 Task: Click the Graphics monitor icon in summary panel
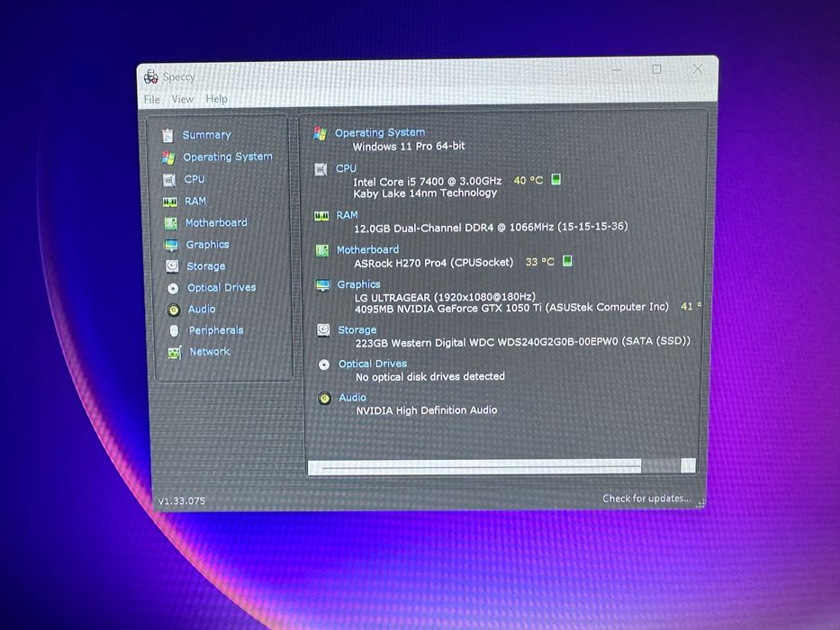[323, 285]
